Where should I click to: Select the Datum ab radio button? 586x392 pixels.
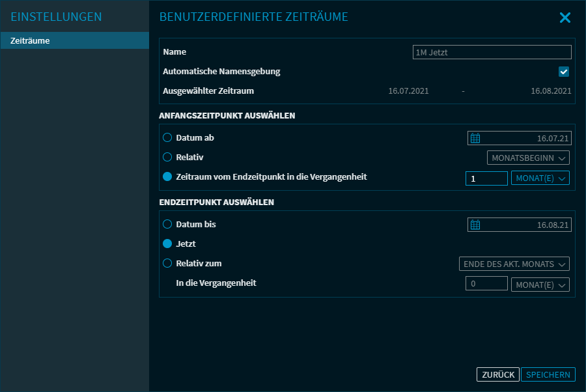pos(167,138)
